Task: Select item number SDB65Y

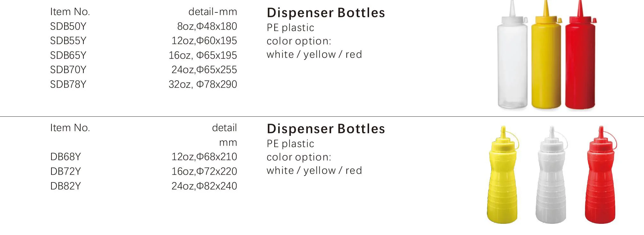Action: 68,55
